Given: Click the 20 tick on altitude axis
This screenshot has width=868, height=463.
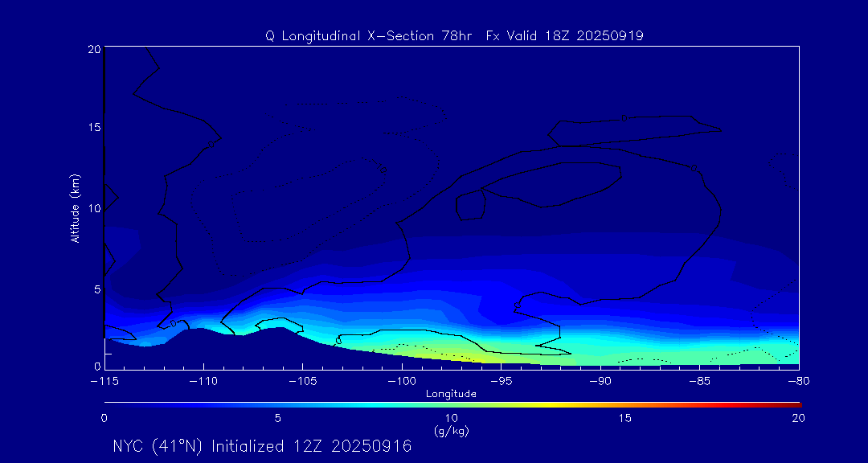Looking at the screenshot, I should pos(93,49).
